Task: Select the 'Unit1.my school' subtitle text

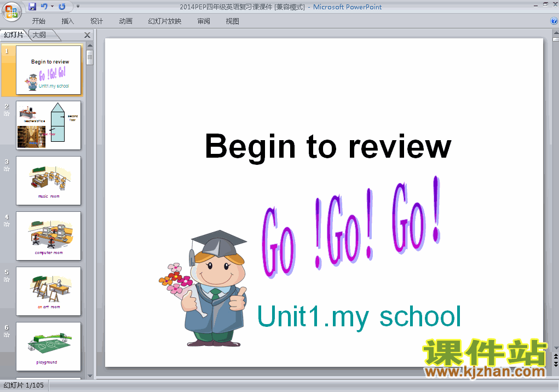Action: tap(359, 316)
